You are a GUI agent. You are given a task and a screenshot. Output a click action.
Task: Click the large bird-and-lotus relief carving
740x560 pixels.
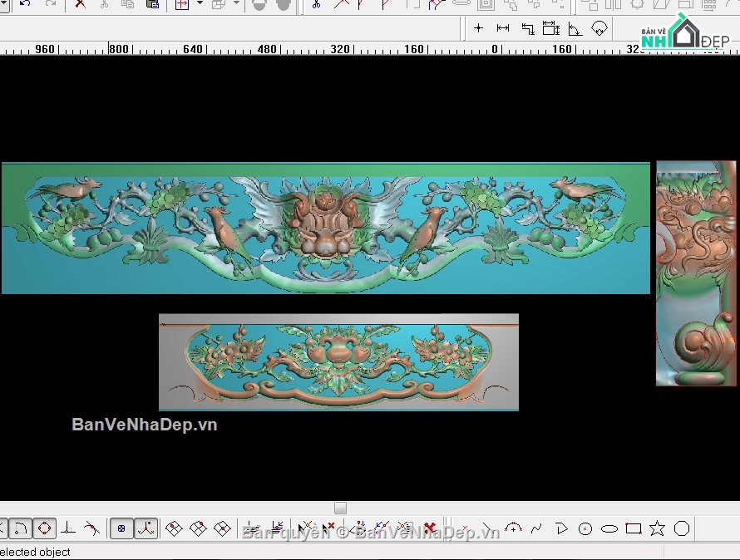tap(325, 228)
